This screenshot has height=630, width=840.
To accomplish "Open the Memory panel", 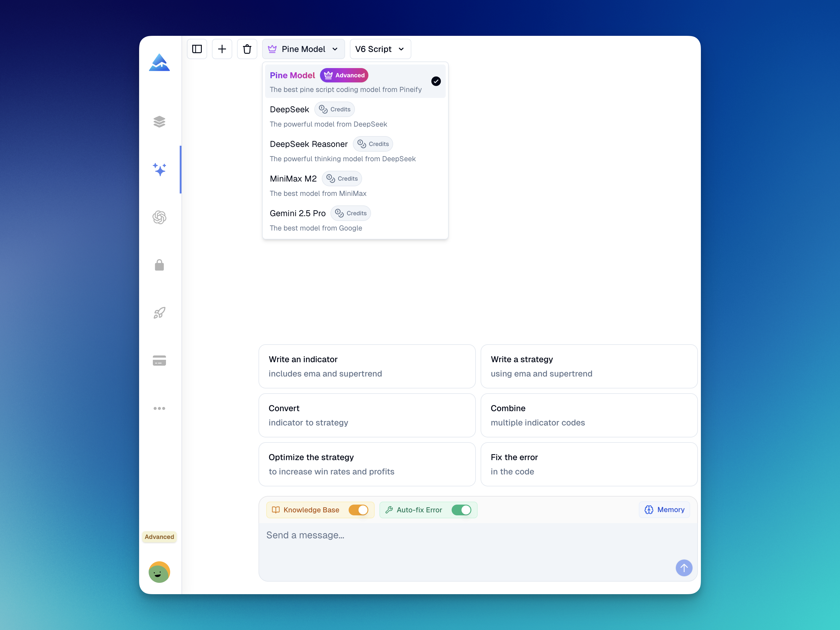I will [664, 510].
